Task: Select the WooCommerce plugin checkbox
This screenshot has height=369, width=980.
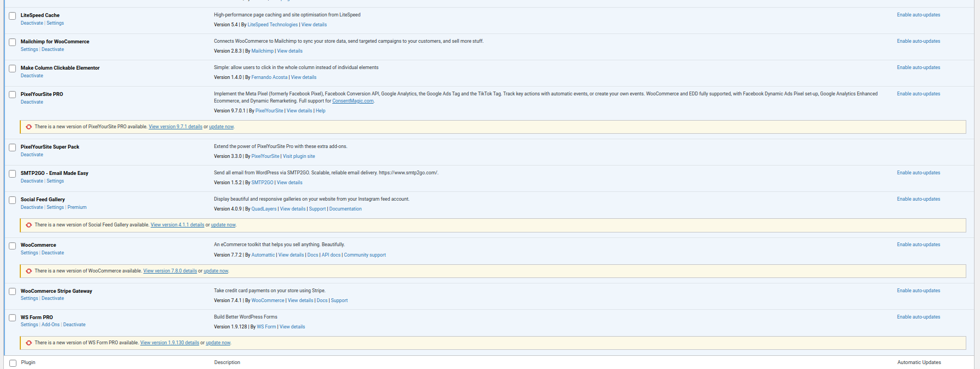Action: click(x=13, y=246)
